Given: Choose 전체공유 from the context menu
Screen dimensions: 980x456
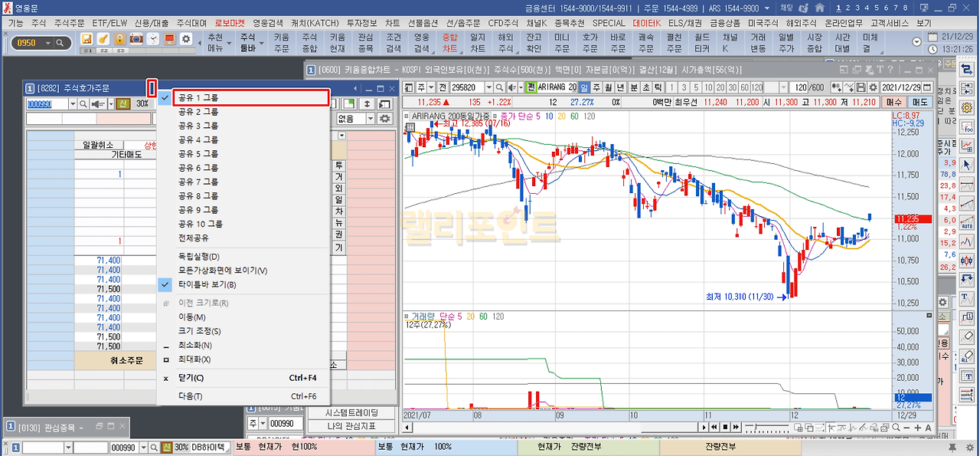Looking at the screenshot, I should point(194,238).
